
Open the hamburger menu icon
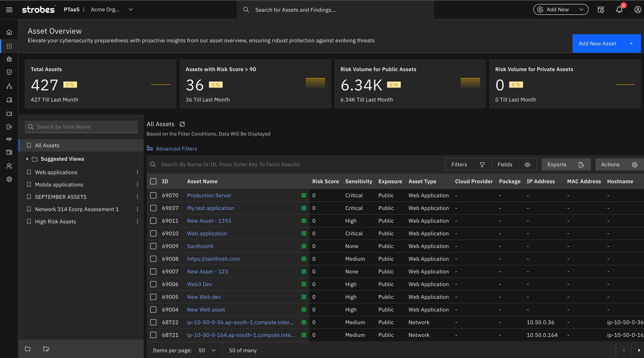(9, 10)
